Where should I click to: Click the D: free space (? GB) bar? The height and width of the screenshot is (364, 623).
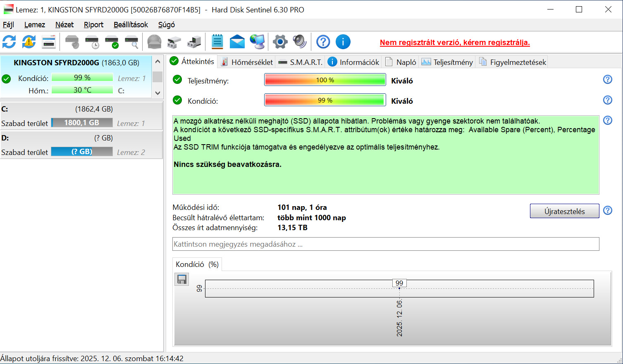(x=82, y=152)
